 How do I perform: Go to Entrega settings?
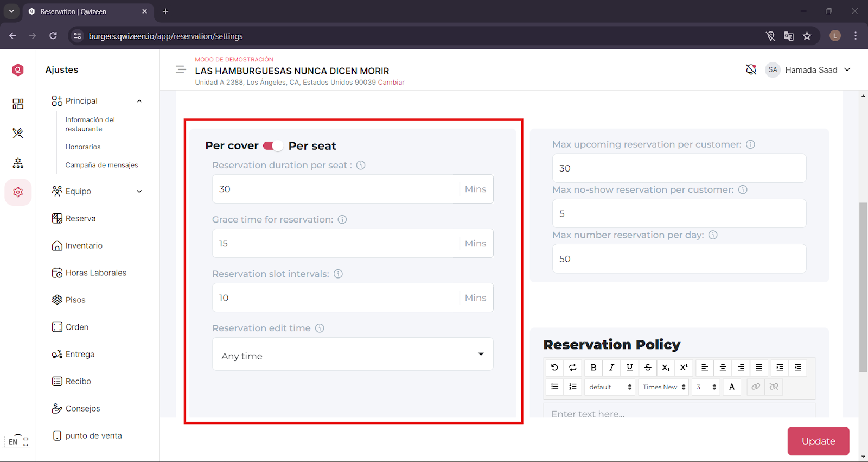coord(73,354)
